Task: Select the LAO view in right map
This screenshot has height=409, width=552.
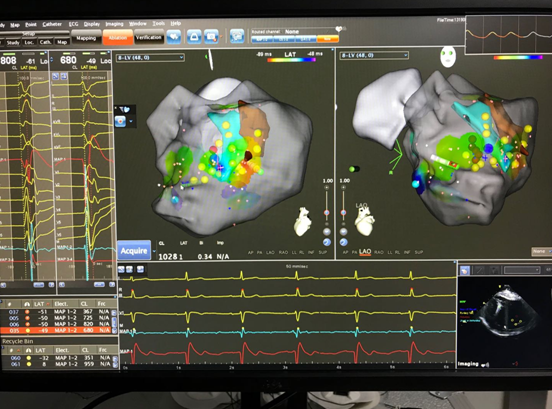Action: click(365, 252)
